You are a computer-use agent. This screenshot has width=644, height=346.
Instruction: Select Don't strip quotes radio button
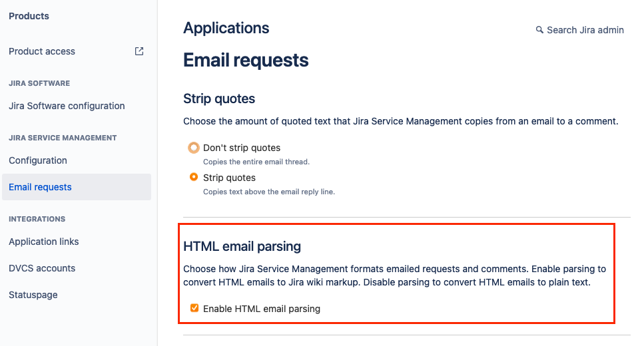pyautogui.click(x=193, y=148)
